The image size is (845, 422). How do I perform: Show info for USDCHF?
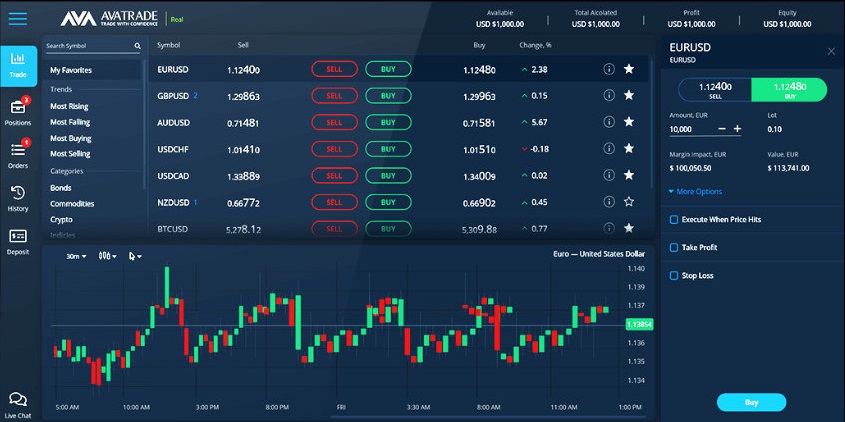[609, 148]
